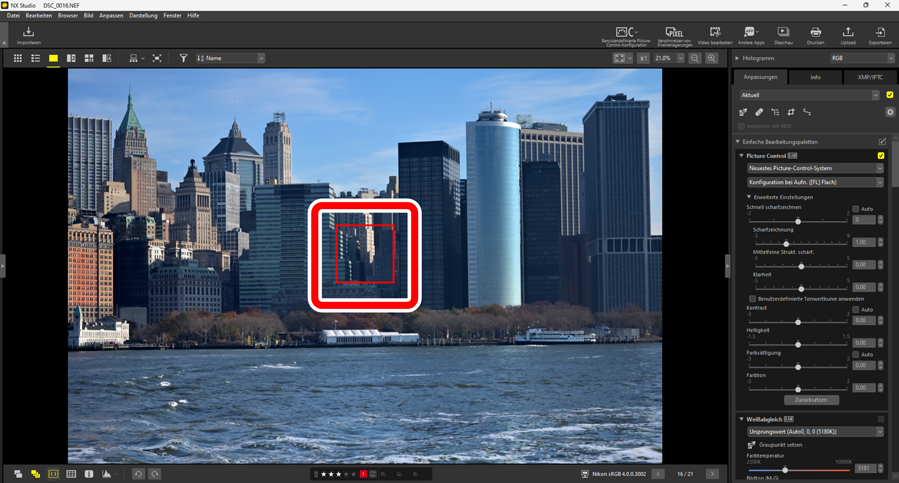Viewport: 899px width, 483px height.
Task: Open the adjustments settings gear icon
Action: tap(890, 112)
